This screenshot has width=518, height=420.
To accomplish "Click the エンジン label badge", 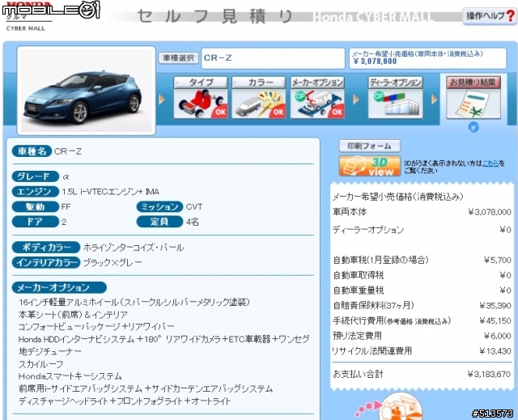I will click(x=36, y=192).
